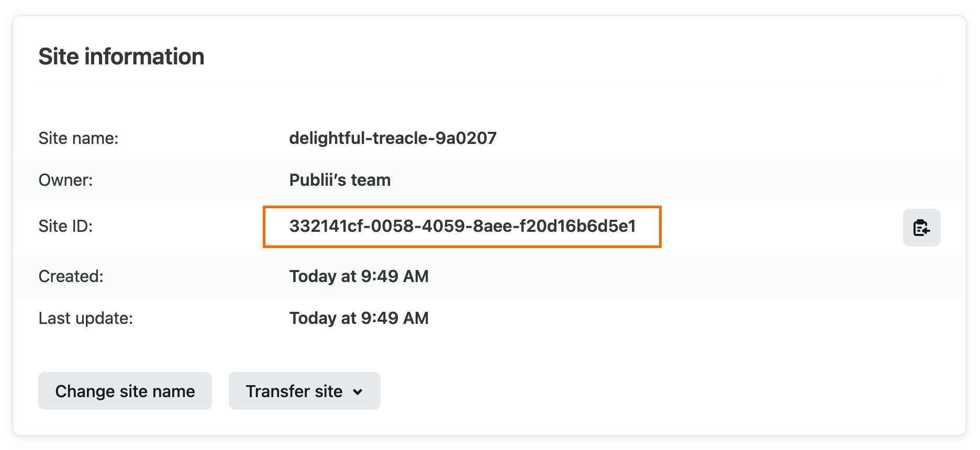Click the Created timestamp Today at 9:49 AM

[359, 276]
